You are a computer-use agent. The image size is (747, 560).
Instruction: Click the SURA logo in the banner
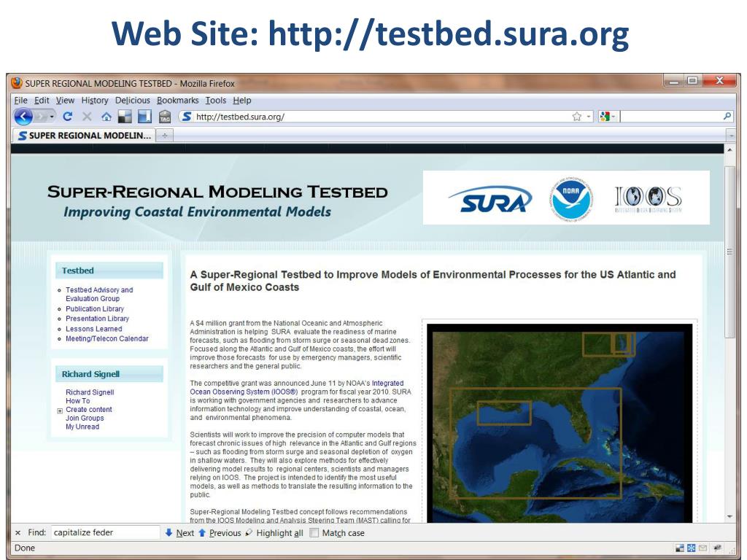pos(490,199)
